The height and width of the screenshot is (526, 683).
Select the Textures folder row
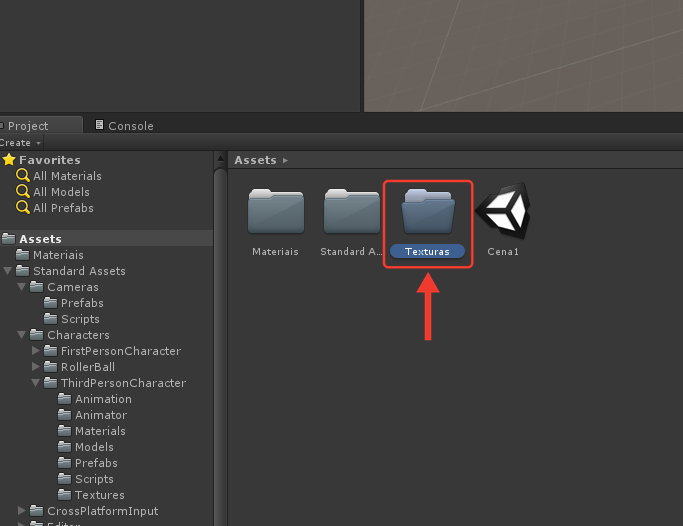(x=100, y=495)
